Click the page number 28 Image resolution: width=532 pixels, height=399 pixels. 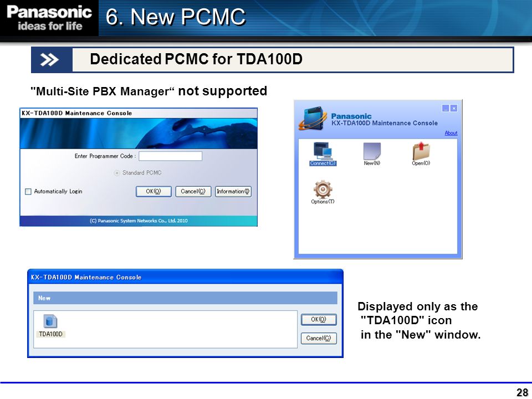click(x=522, y=392)
